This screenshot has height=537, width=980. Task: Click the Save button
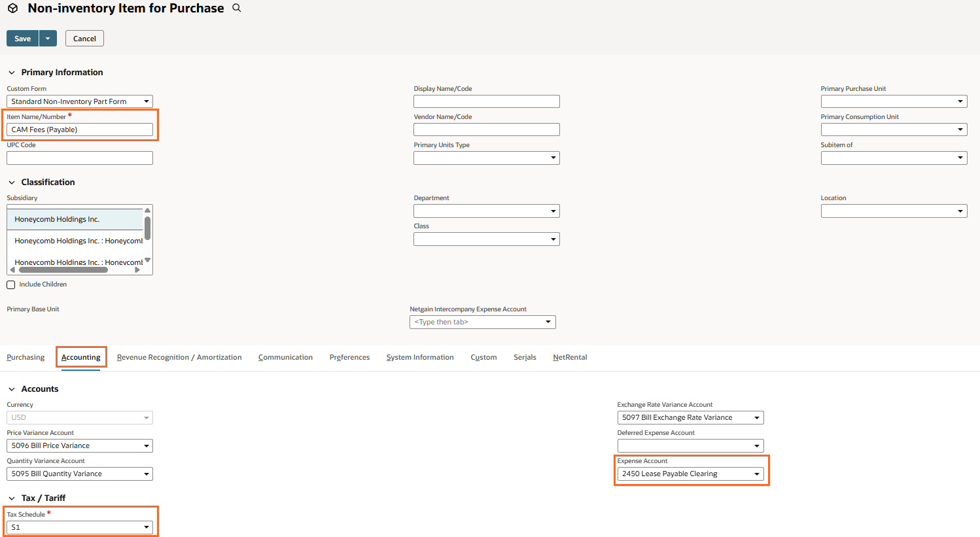point(23,39)
